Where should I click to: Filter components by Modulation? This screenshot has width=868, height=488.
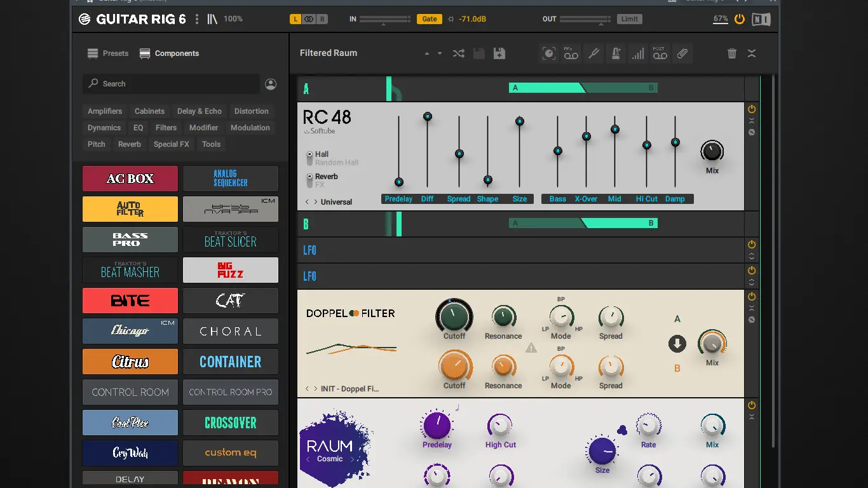click(250, 128)
